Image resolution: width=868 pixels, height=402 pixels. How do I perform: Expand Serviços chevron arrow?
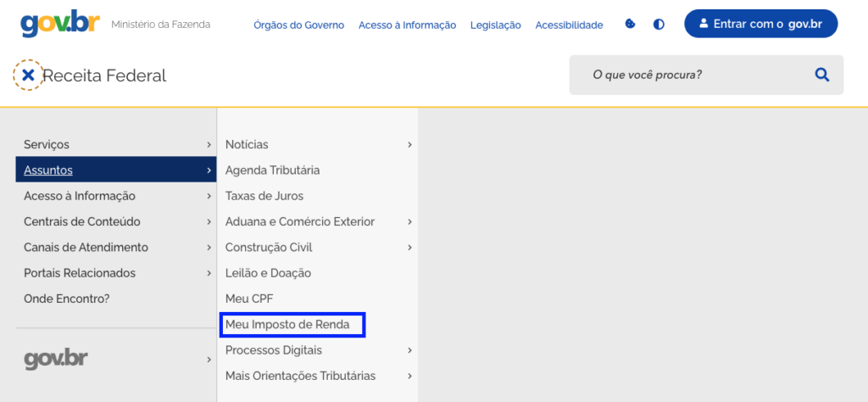(209, 144)
